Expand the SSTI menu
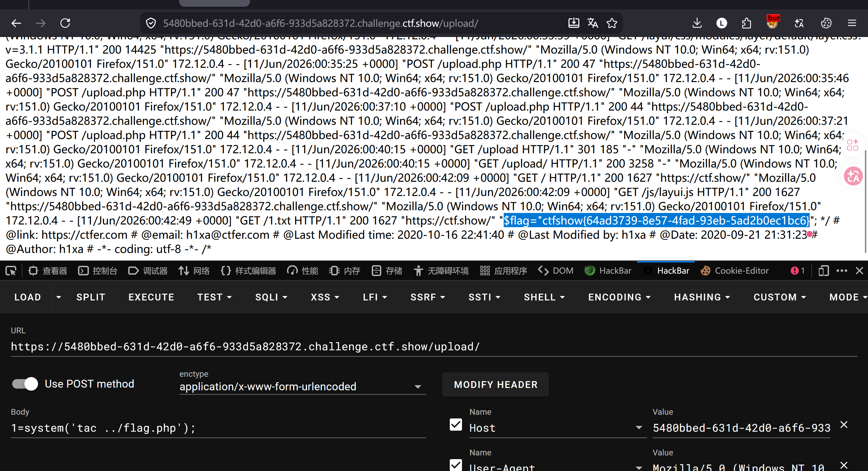 484,297
